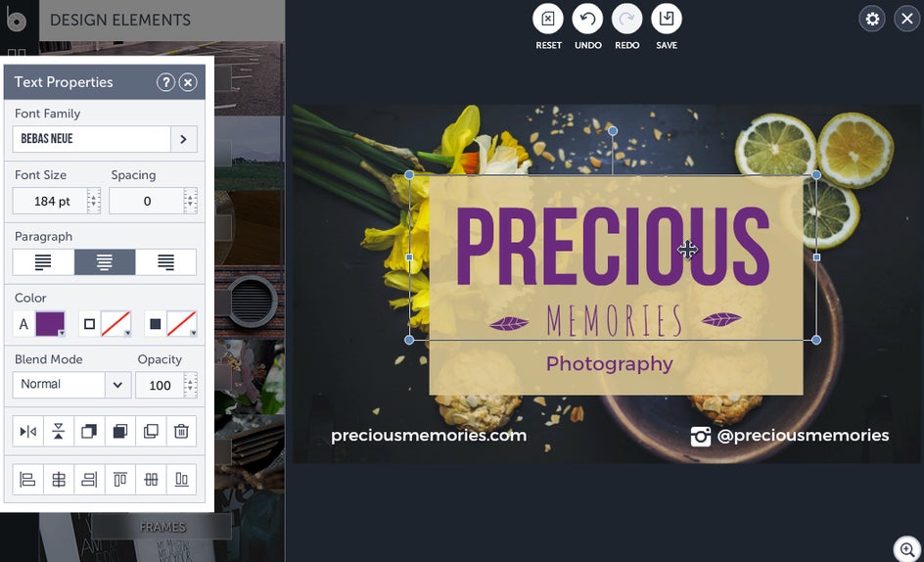Align selection to horizontal center

point(59,480)
